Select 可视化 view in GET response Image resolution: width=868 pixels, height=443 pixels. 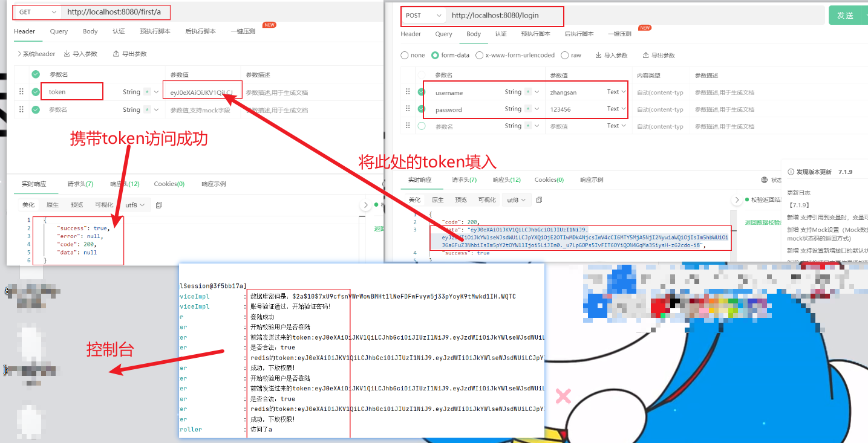(104, 205)
